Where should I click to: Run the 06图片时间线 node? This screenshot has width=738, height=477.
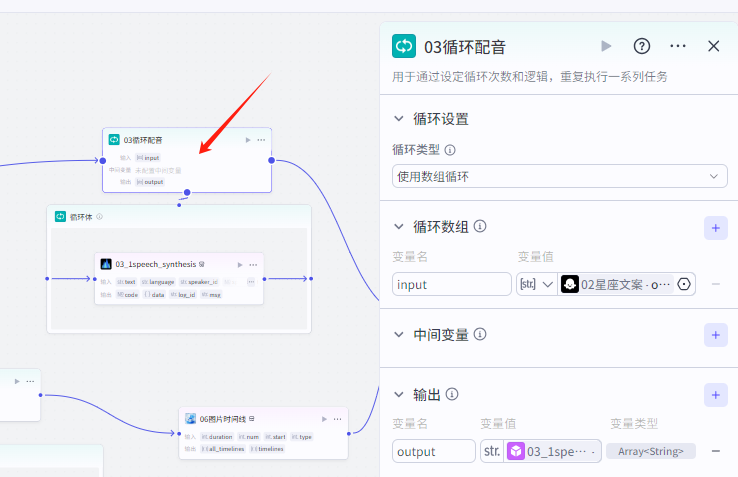click(x=324, y=419)
